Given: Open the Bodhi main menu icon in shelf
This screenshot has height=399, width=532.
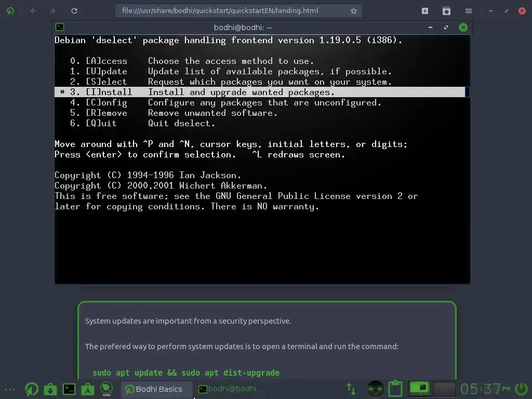Looking at the screenshot, I should tap(32, 389).
